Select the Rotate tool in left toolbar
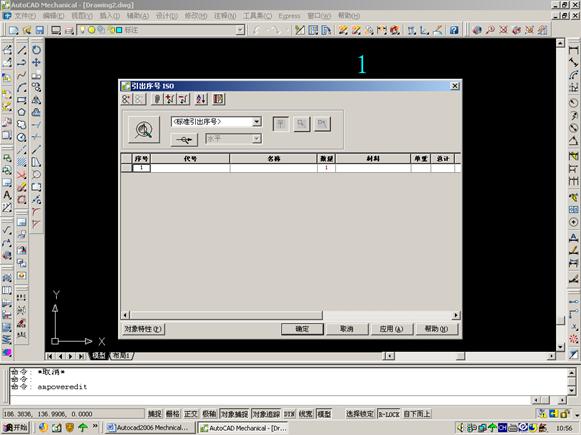This screenshot has height=435, width=581. (x=36, y=50)
